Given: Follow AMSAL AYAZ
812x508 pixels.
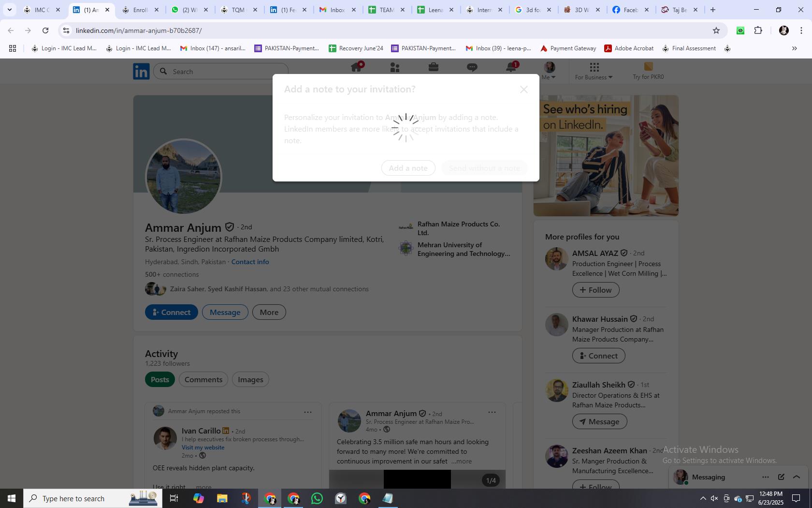Looking at the screenshot, I should [x=596, y=290].
